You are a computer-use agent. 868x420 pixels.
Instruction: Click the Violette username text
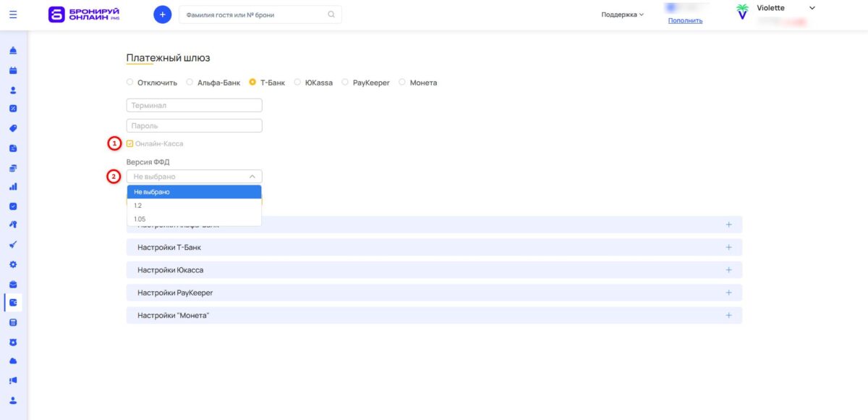click(770, 8)
